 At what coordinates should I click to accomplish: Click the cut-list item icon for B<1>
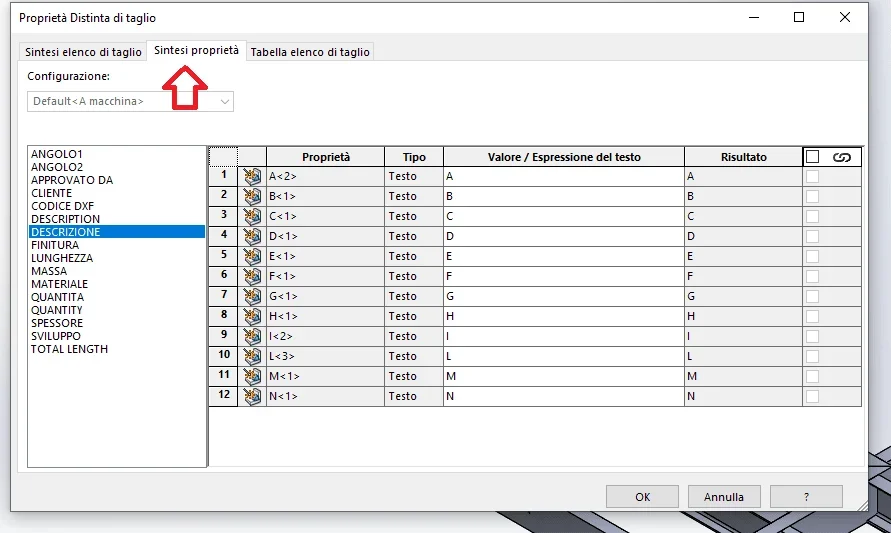pyautogui.click(x=252, y=196)
